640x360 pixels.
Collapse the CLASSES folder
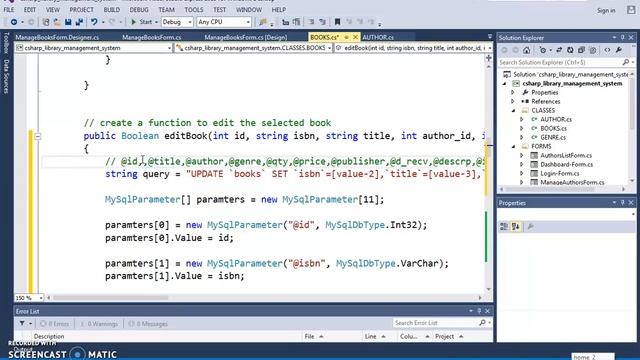coord(513,111)
